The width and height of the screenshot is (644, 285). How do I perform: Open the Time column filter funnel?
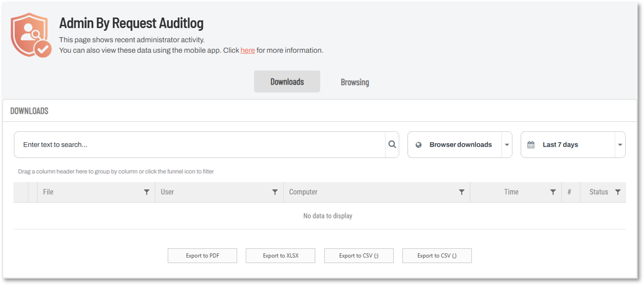coord(553,192)
